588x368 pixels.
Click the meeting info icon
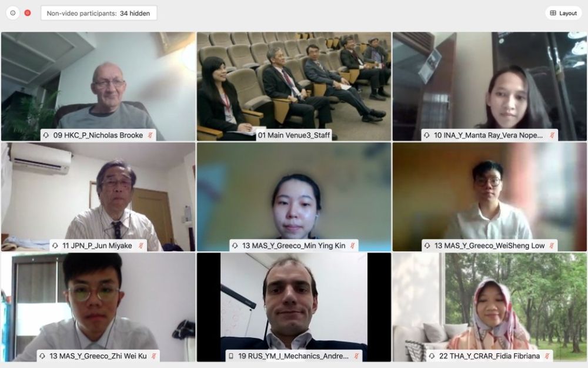(x=13, y=13)
